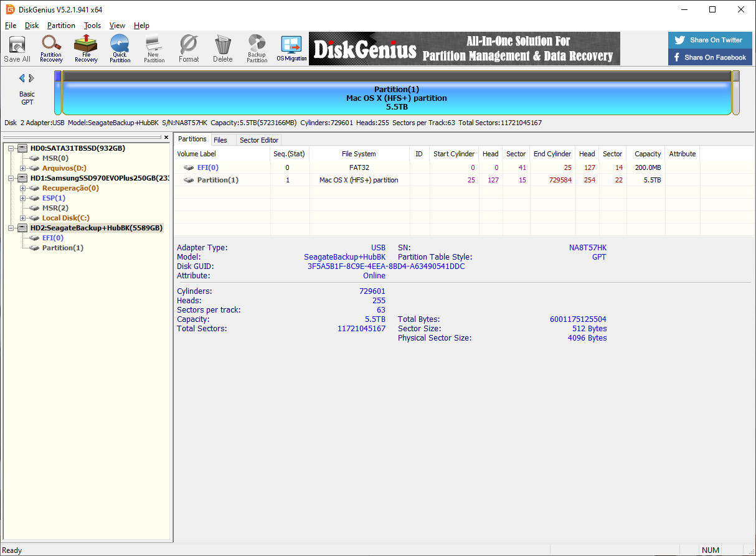Select HD1:SamsungSSD970EVOPlus250GB disk in tree
The height and width of the screenshot is (556, 756).
[x=100, y=178]
